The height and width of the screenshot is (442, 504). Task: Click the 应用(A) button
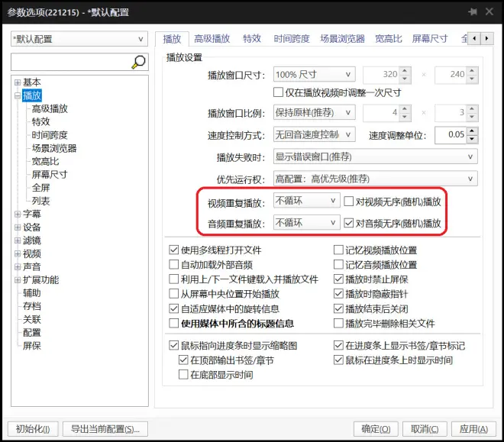[473, 429]
